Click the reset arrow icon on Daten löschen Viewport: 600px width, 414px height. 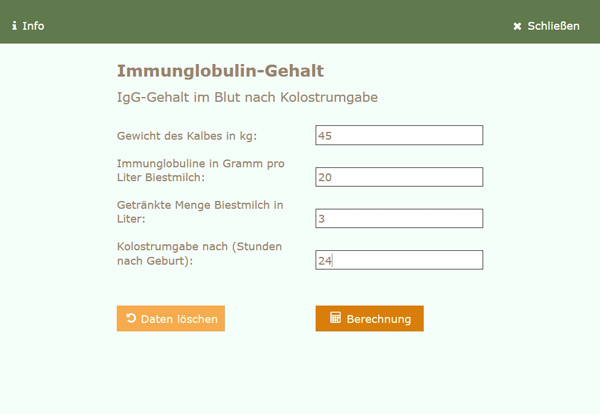pyautogui.click(x=131, y=318)
